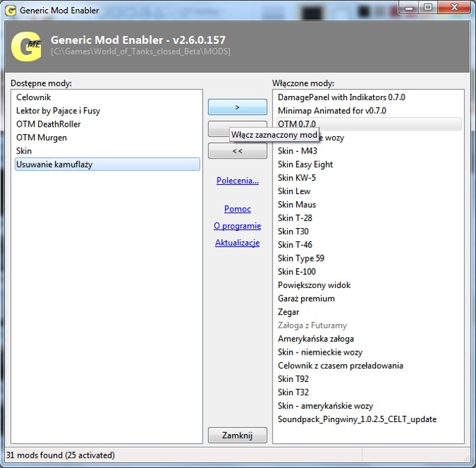
Task: Select Skin KW-5 mod
Action: [369, 177]
